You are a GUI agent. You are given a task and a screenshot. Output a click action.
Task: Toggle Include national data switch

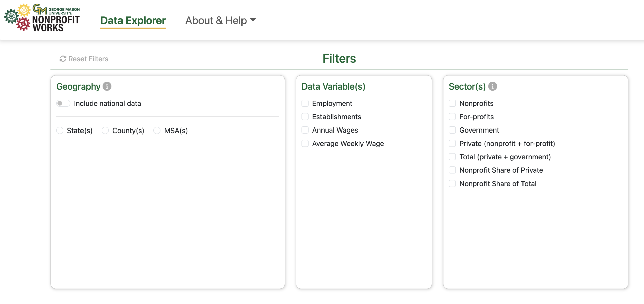[63, 103]
